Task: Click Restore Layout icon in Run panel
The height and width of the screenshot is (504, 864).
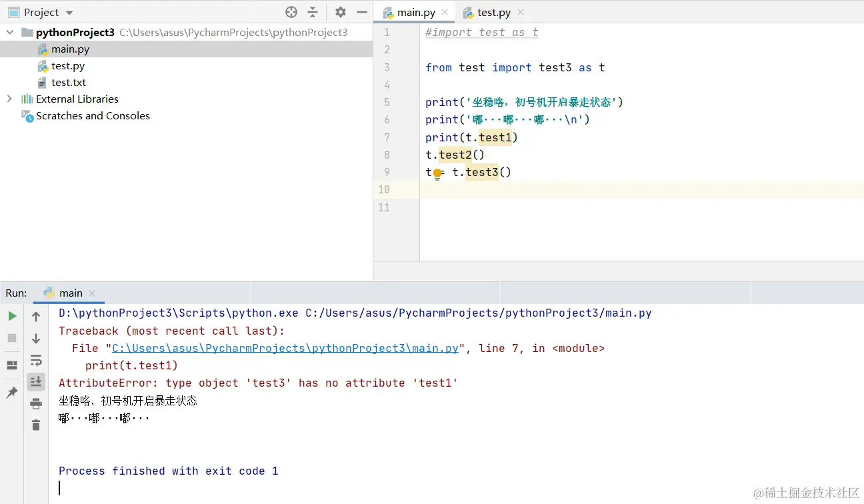Action: point(12,365)
